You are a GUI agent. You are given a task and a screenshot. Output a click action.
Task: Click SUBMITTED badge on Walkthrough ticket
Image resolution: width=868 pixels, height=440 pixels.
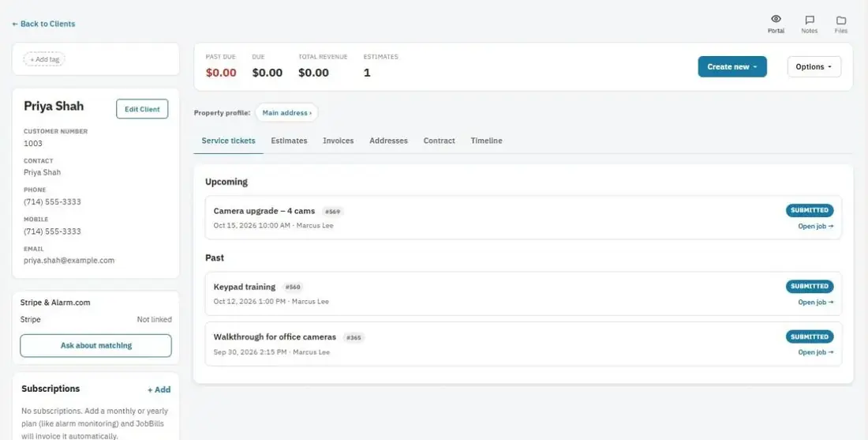tap(810, 337)
